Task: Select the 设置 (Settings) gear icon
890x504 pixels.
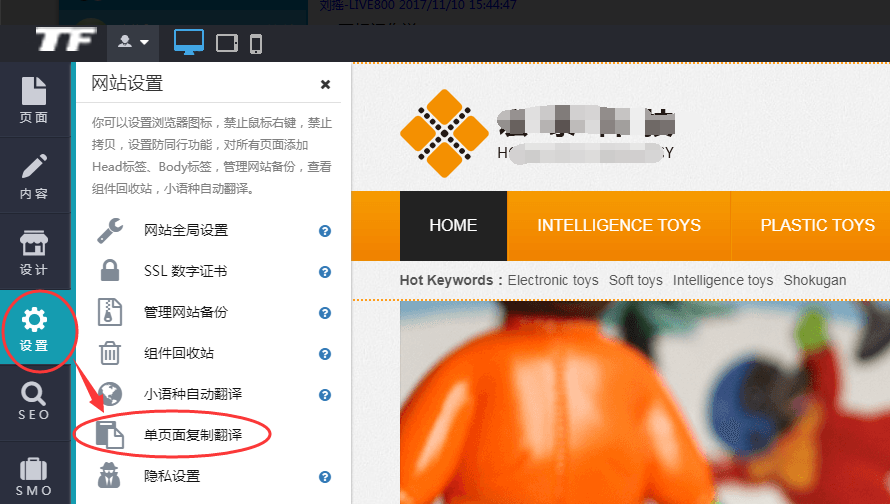Action: pyautogui.click(x=34, y=321)
